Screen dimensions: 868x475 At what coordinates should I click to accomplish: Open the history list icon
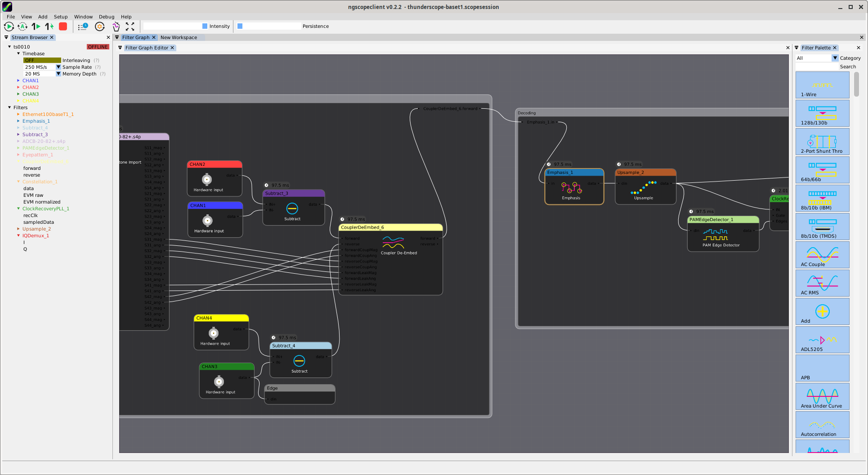pyautogui.click(x=83, y=27)
